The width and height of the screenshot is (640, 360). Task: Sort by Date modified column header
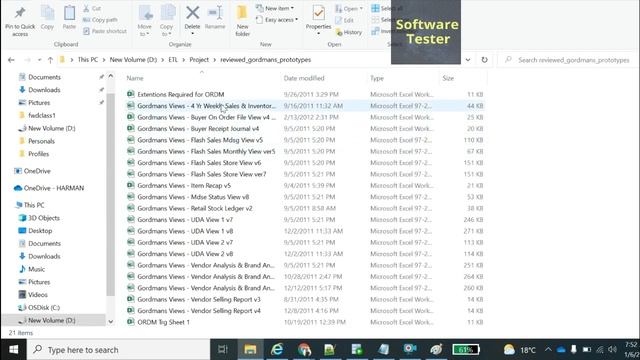pyautogui.click(x=304, y=78)
